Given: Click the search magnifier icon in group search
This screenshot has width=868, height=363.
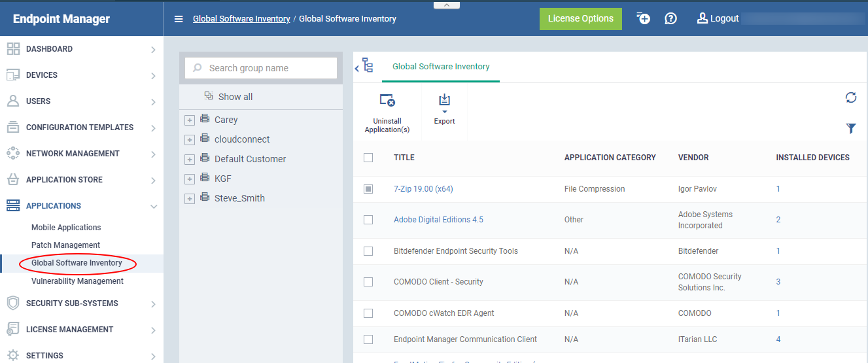Looking at the screenshot, I should [198, 68].
